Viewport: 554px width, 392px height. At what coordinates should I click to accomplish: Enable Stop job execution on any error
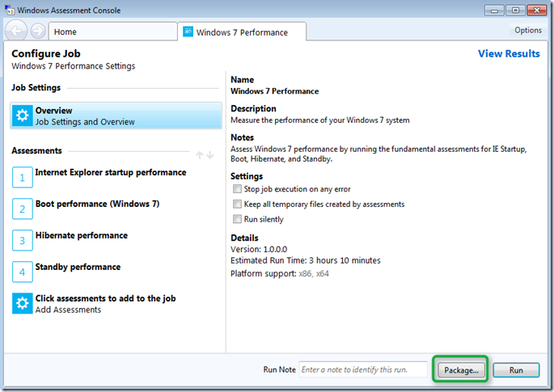click(237, 189)
